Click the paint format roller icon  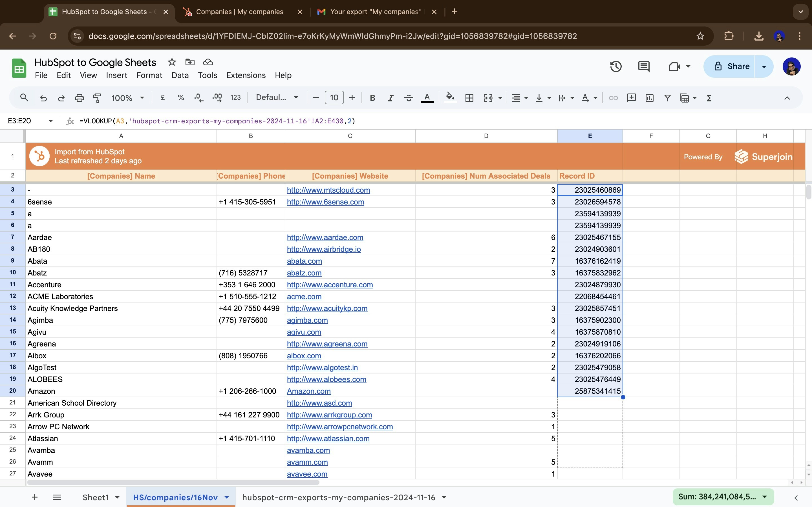(x=97, y=98)
